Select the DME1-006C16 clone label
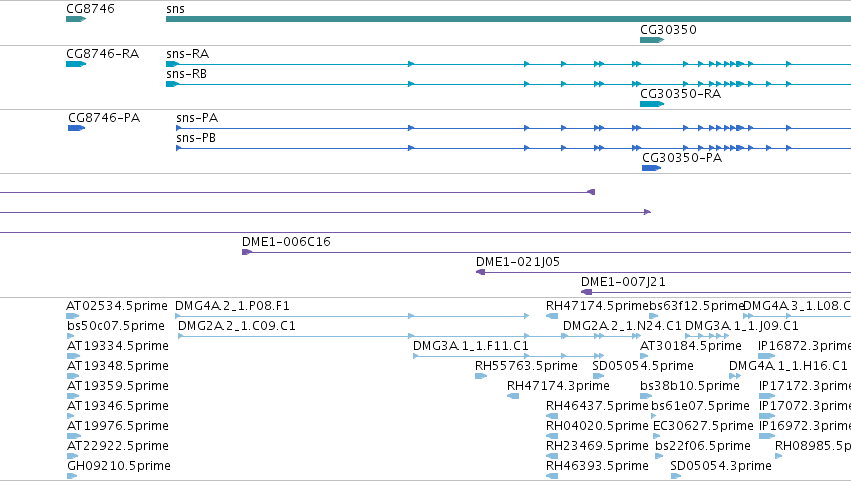 pos(286,242)
